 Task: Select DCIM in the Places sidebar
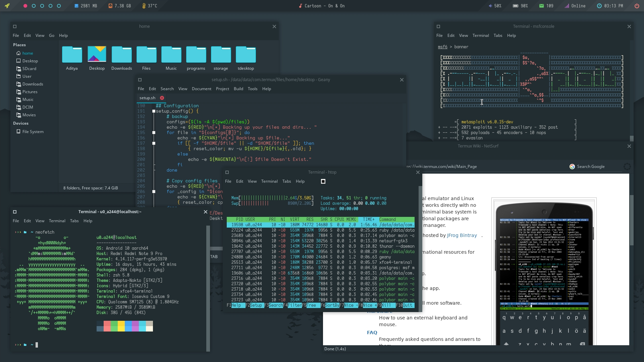coord(28,107)
